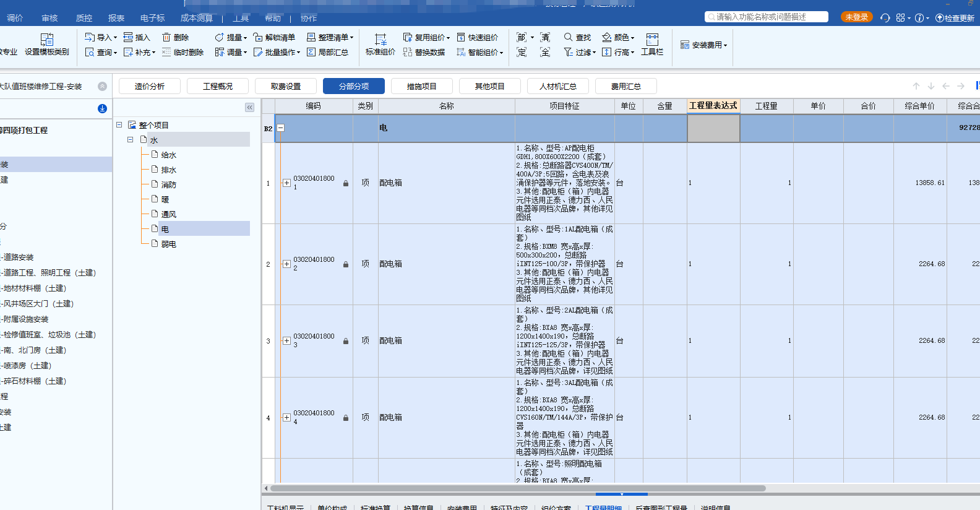This screenshot has width=980, height=510.
Task: Open the 安装费用 dropdown
Action: coord(704,45)
